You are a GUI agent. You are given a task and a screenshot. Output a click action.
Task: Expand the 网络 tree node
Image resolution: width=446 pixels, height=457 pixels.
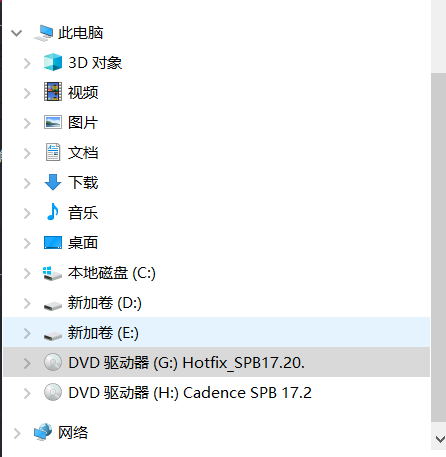pos(17,433)
